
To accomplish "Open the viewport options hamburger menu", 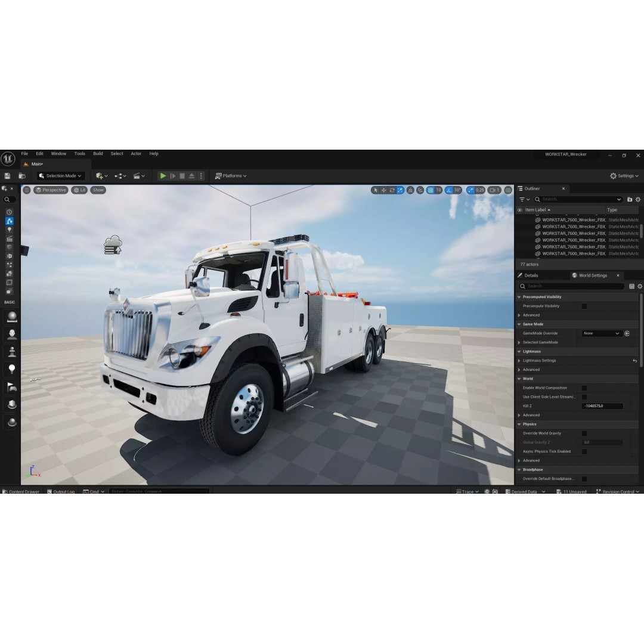I will [27, 190].
